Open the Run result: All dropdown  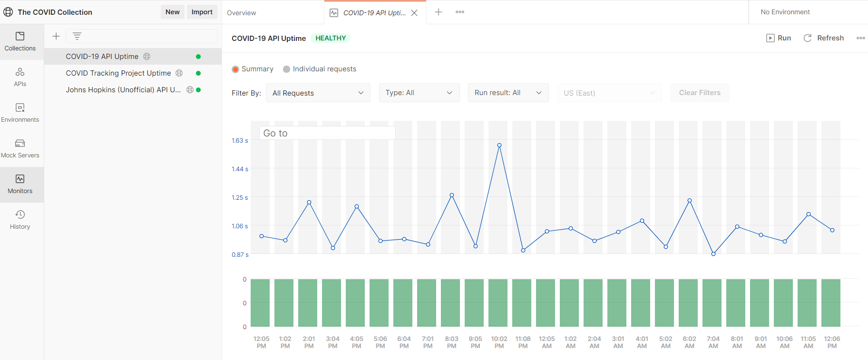click(x=508, y=93)
